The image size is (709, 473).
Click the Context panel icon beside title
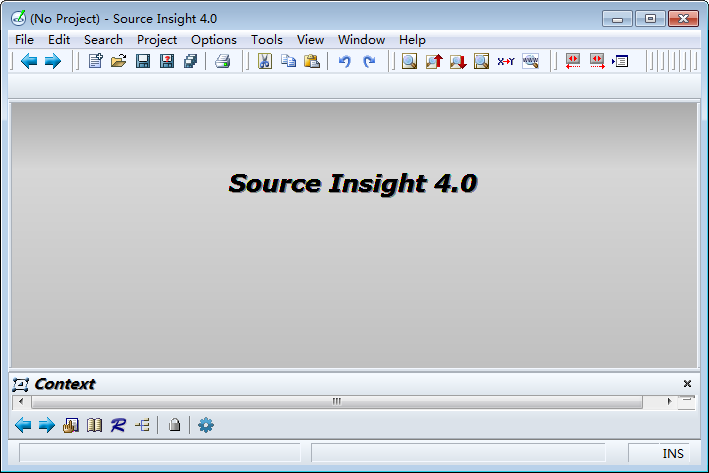21,384
